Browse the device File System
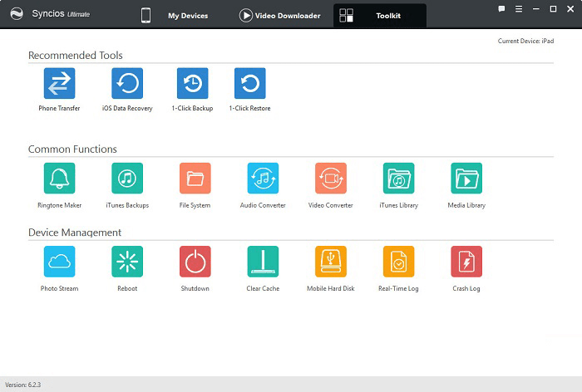582x392 pixels. (x=195, y=178)
